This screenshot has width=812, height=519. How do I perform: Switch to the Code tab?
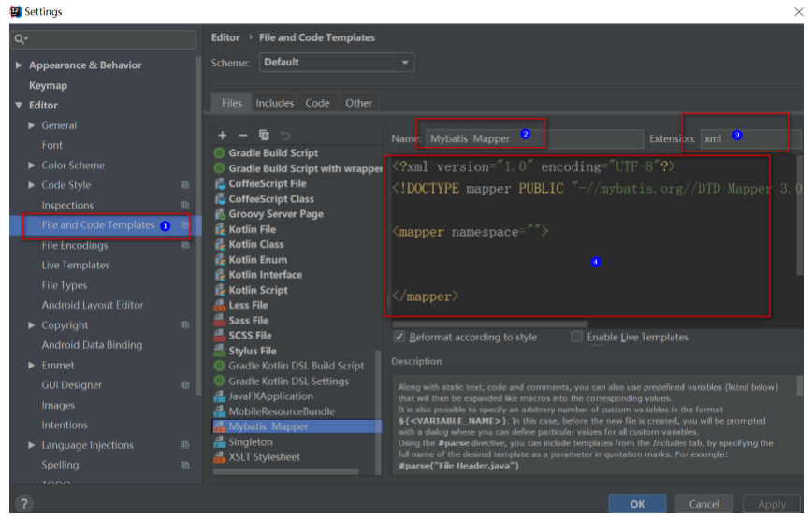tap(317, 103)
